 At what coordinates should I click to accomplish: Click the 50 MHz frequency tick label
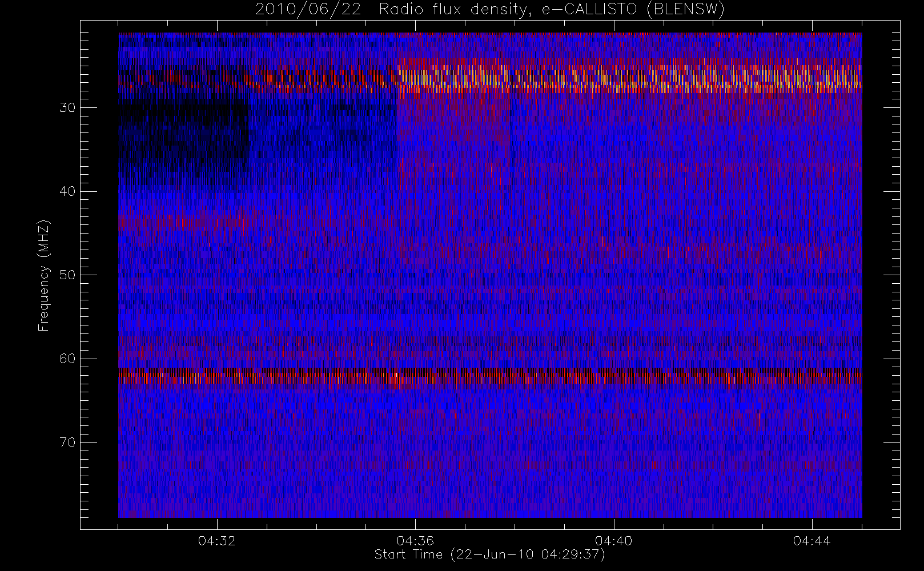pyautogui.click(x=67, y=275)
